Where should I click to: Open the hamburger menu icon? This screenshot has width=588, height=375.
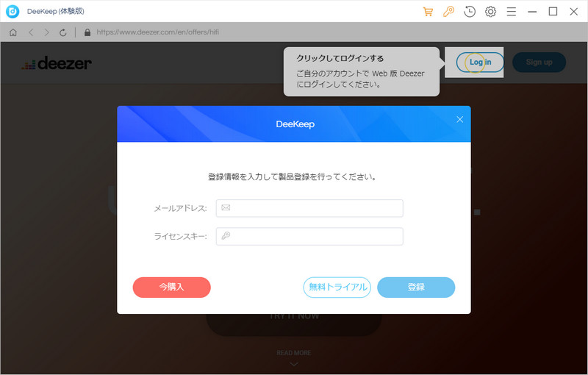512,12
